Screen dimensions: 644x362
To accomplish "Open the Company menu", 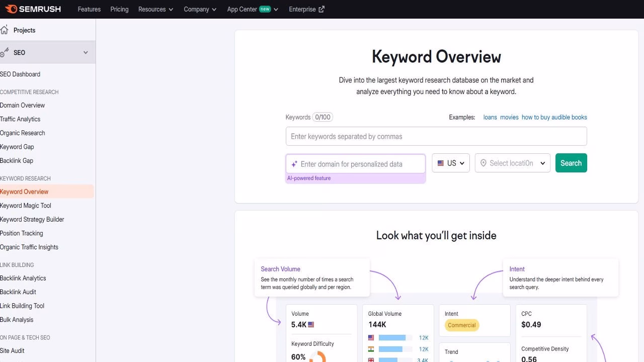I will [200, 9].
